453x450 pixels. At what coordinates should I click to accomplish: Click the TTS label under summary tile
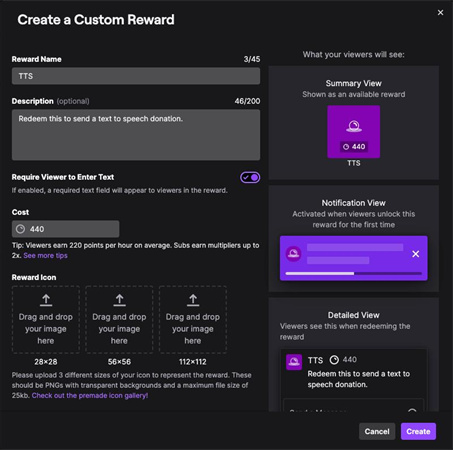pyautogui.click(x=354, y=163)
